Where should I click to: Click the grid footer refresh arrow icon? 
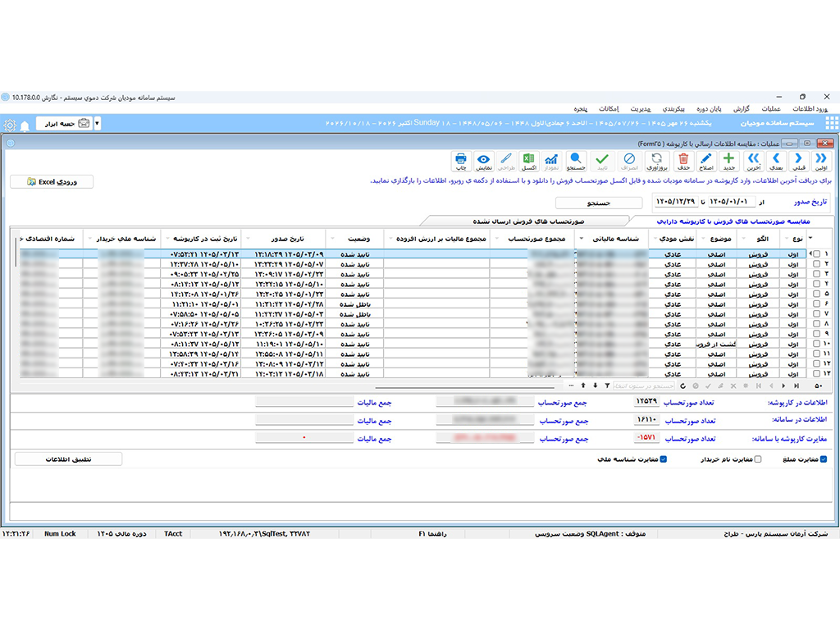tap(682, 386)
